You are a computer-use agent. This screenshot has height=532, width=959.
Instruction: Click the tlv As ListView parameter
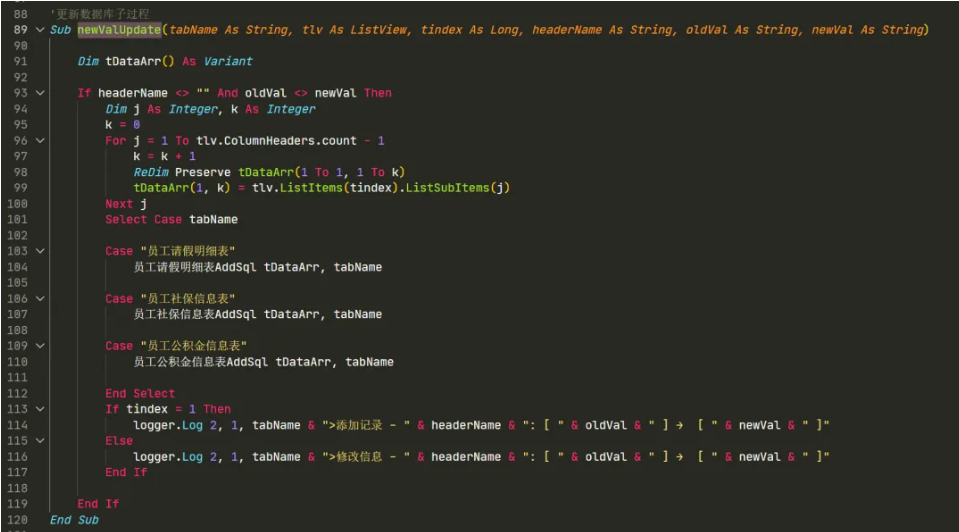tap(354, 29)
